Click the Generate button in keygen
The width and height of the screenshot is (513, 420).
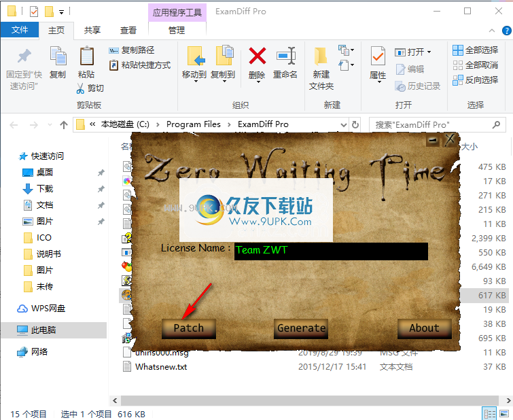(x=301, y=328)
